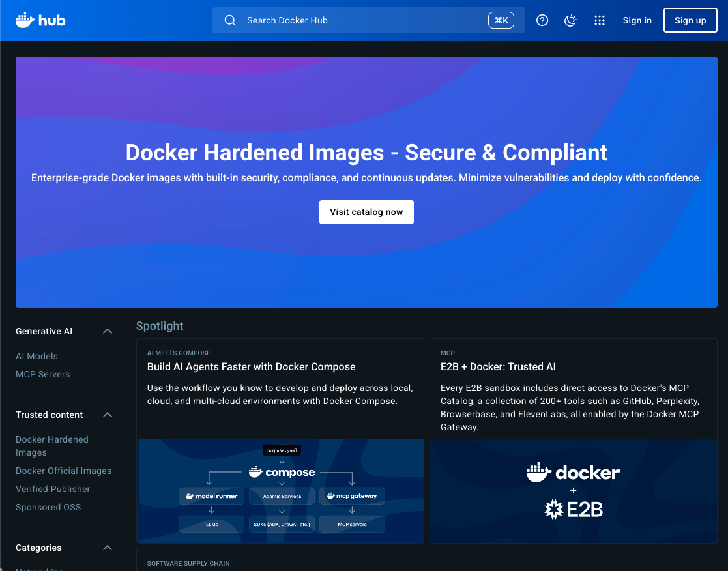Open AI Models in sidebar
The image size is (728, 571).
(36, 356)
